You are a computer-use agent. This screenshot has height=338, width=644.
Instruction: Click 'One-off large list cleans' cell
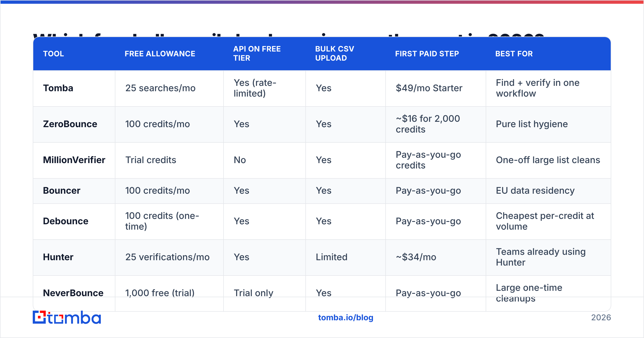[x=548, y=160]
